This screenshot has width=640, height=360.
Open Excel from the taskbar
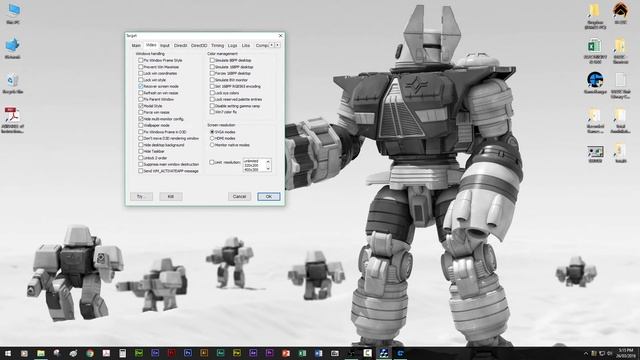[x=302, y=353]
